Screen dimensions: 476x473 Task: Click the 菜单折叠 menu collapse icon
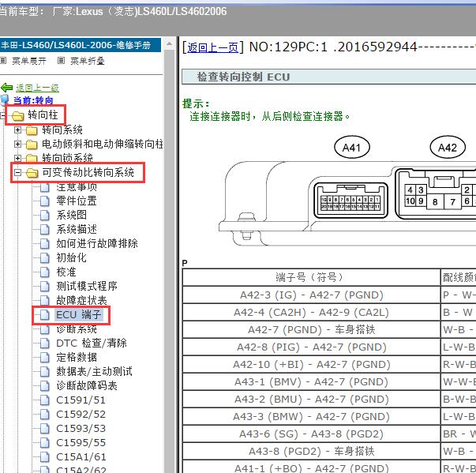[x=61, y=61]
